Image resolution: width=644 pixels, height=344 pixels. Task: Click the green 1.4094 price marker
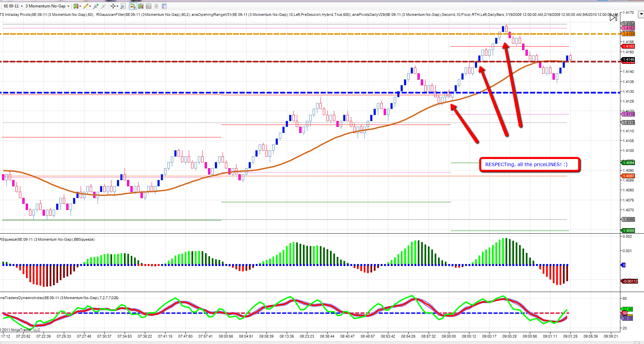coord(628,163)
